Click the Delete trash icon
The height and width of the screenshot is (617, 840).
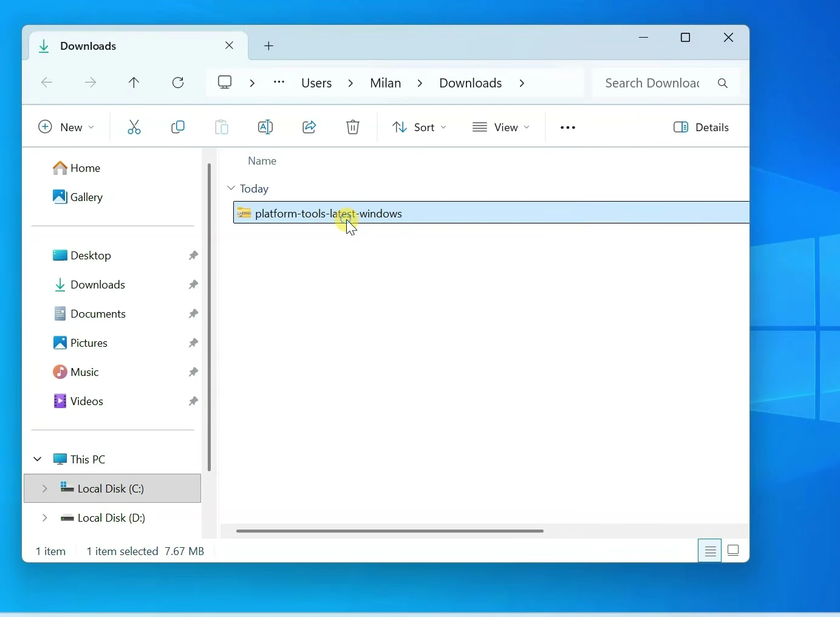(353, 127)
